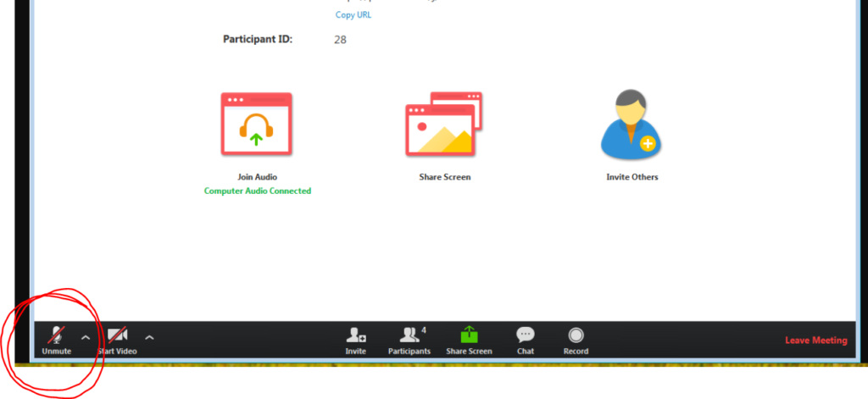
Task: Click the Invite Others text label
Action: pyautogui.click(x=632, y=177)
